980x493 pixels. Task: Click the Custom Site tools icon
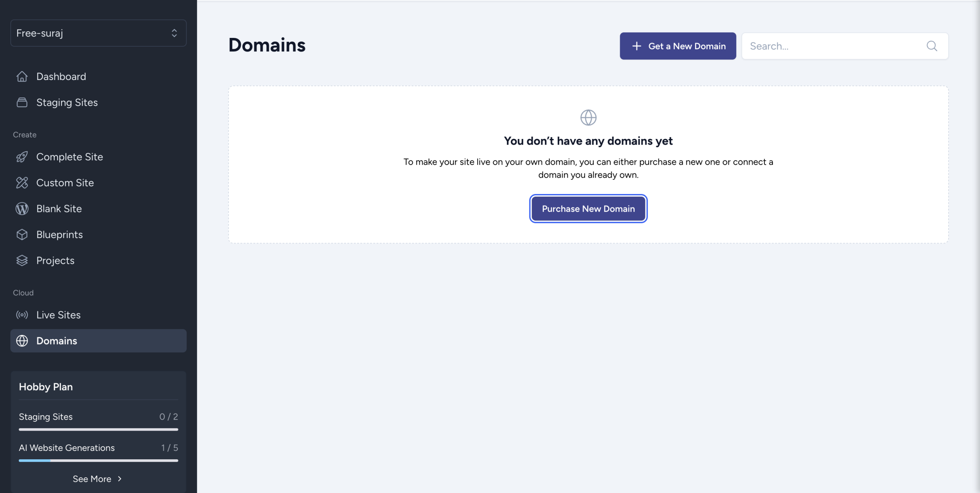coord(22,183)
